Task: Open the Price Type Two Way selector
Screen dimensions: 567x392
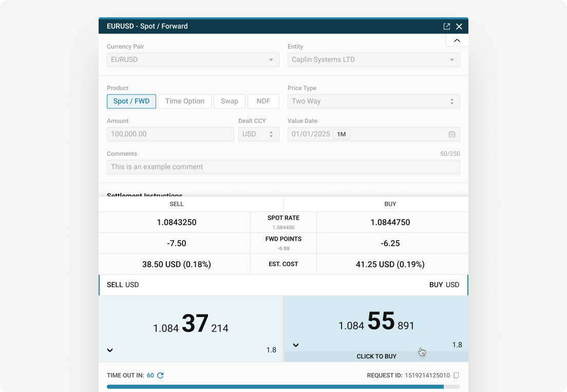Action: (373, 102)
